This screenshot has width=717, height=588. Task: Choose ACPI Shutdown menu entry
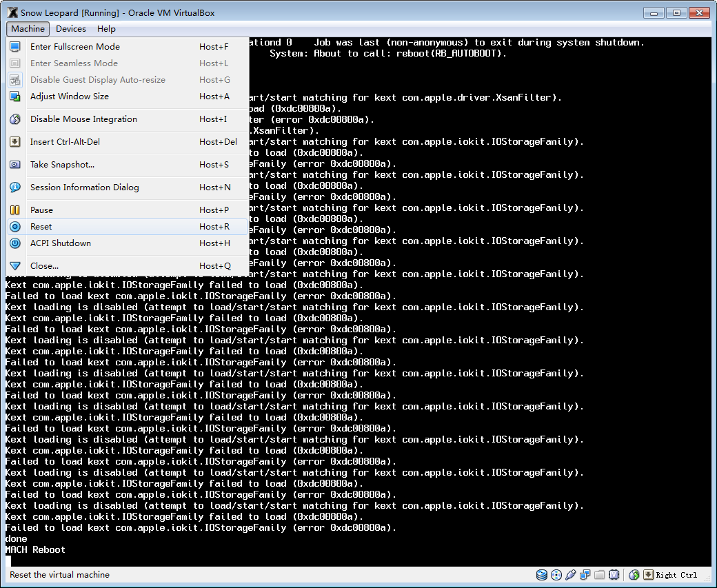click(128, 243)
